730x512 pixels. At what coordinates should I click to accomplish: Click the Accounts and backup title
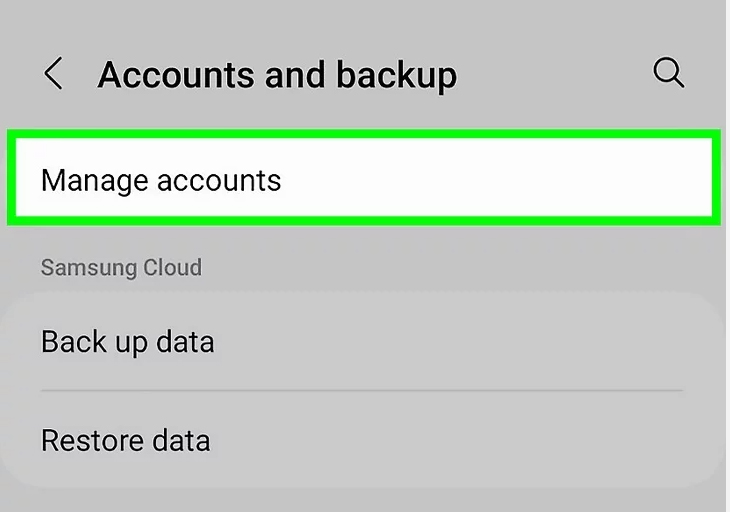click(x=277, y=74)
